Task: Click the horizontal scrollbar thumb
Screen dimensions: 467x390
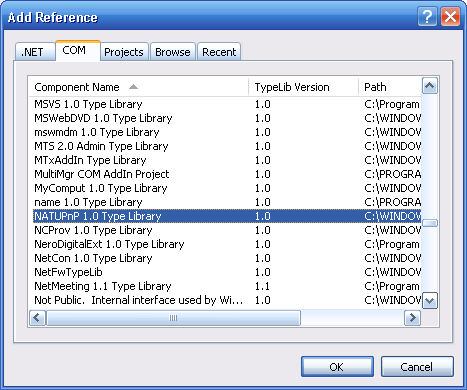Action: [x=173, y=318]
